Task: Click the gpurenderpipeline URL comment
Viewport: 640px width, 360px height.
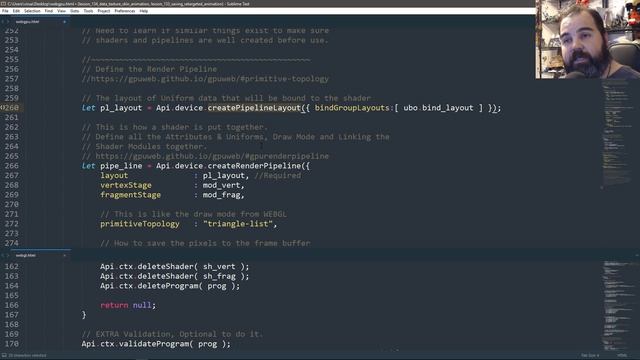Action: tap(205, 156)
